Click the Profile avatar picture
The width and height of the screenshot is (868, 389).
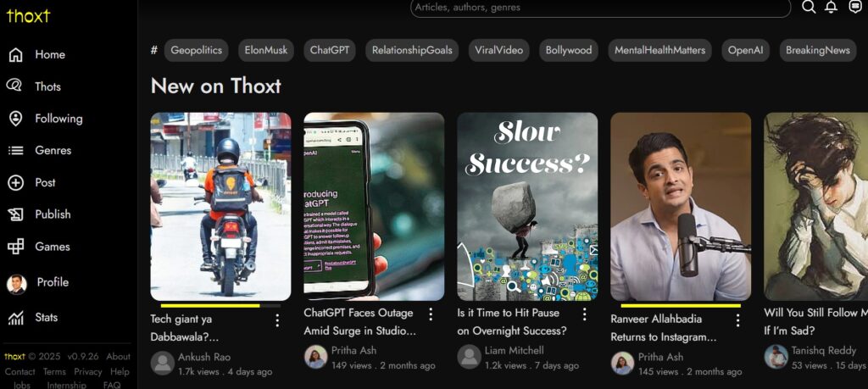coord(17,284)
